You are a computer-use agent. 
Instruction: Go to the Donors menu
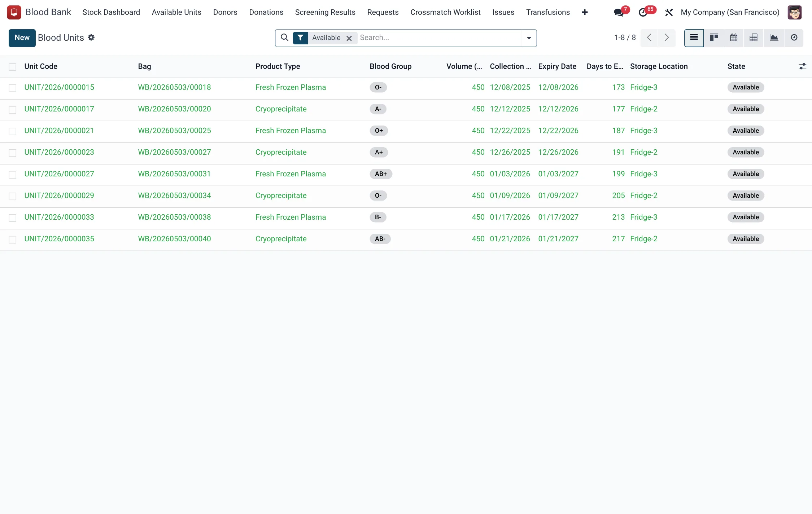(x=225, y=12)
